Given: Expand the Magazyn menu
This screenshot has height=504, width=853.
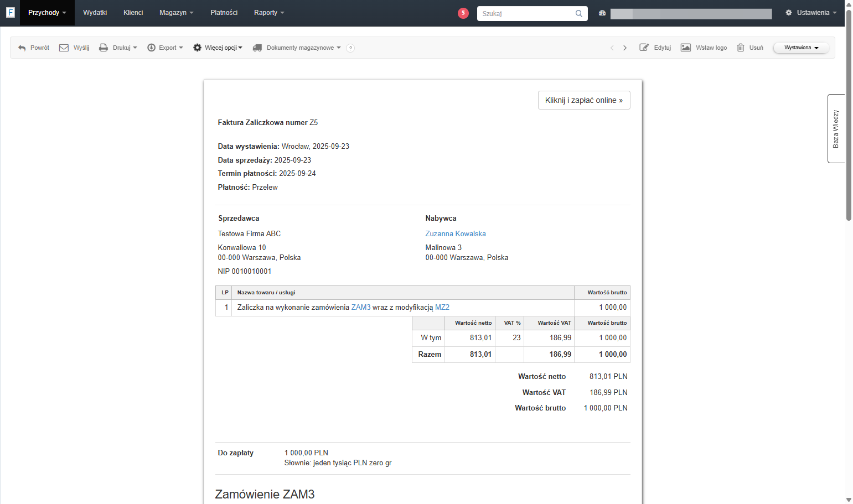Looking at the screenshot, I should click(x=176, y=13).
